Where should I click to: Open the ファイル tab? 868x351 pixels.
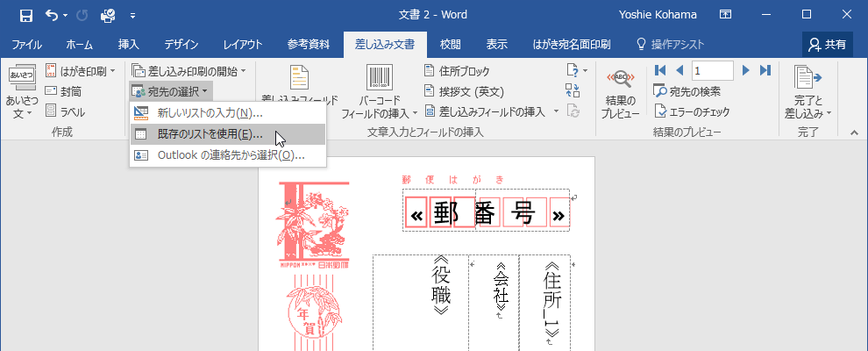[26, 45]
